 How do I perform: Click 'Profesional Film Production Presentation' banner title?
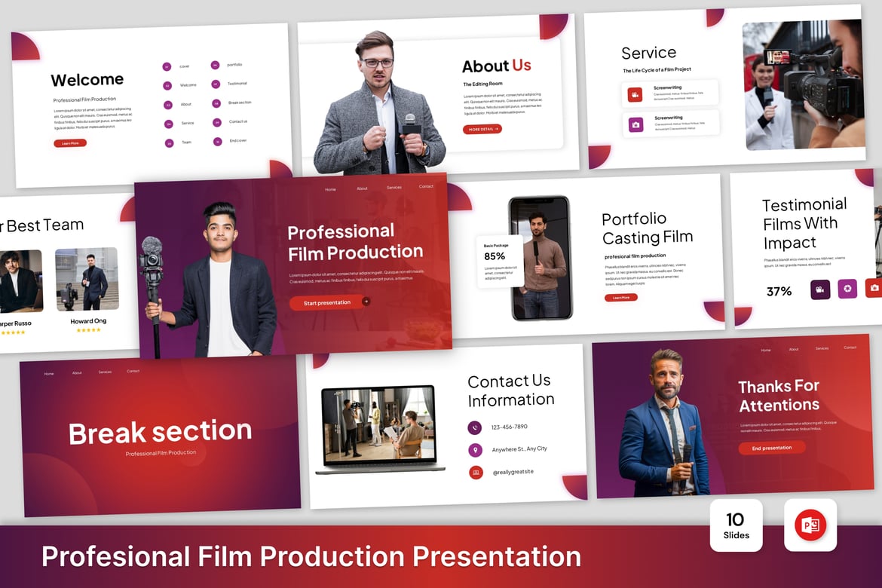(x=311, y=556)
